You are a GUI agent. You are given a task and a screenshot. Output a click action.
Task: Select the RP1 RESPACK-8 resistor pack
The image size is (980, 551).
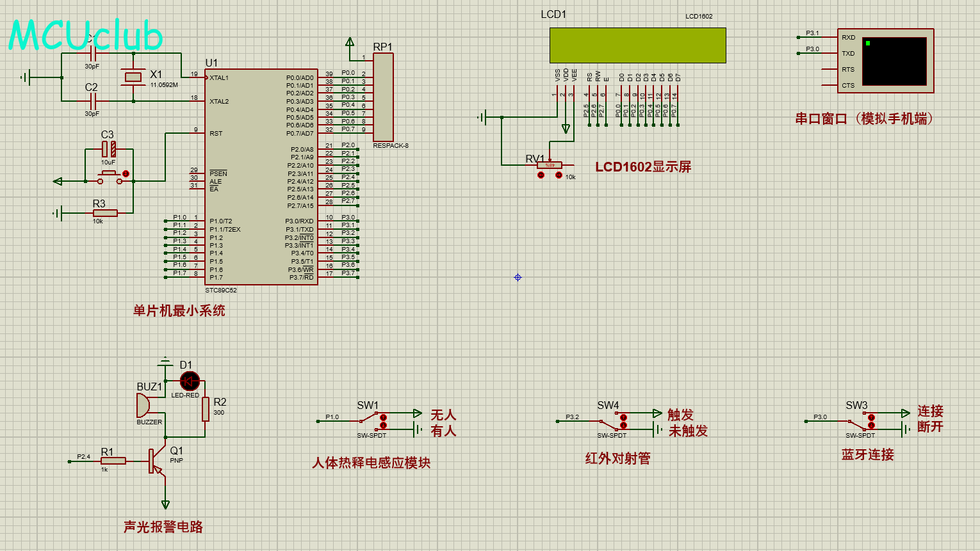383,97
